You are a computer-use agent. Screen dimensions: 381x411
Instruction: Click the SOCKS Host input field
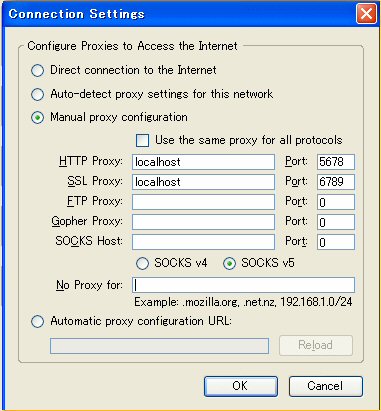tap(203, 242)
